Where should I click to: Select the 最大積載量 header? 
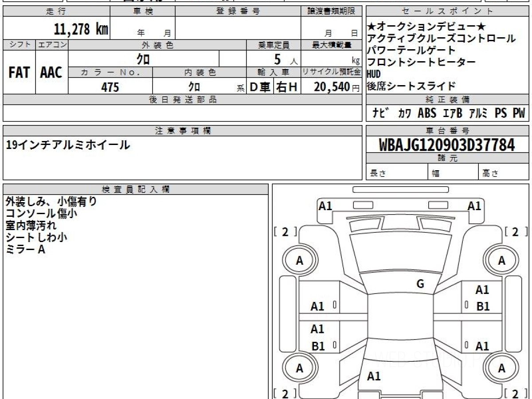coord(331,45)
